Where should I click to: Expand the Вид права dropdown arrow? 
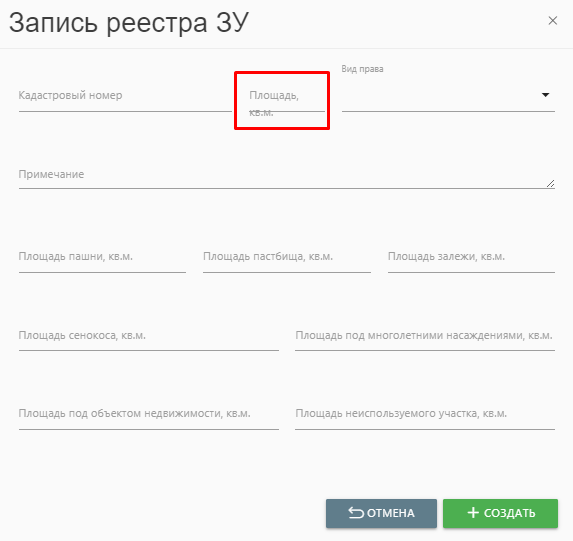click(x=545, y=95)
